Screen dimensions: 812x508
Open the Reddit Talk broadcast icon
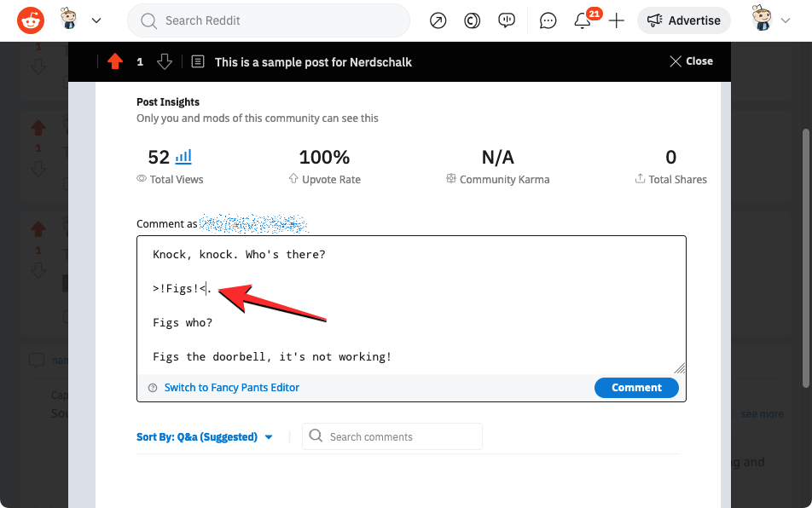[x=507, y=20]
